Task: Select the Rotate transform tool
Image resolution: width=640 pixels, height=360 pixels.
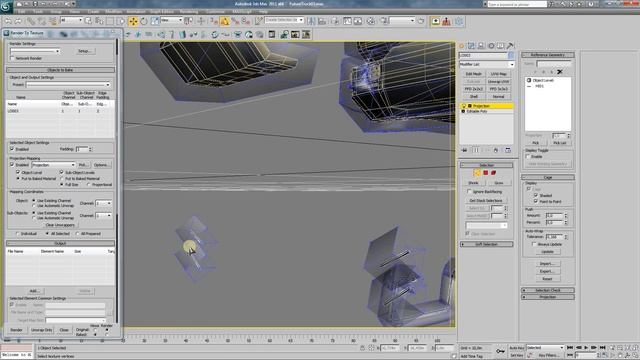Action: pos(144,21)
